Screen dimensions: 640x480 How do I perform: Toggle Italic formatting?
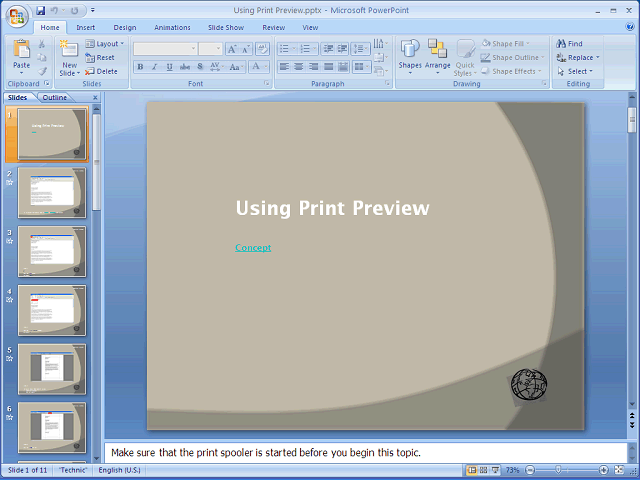(154, 67)
